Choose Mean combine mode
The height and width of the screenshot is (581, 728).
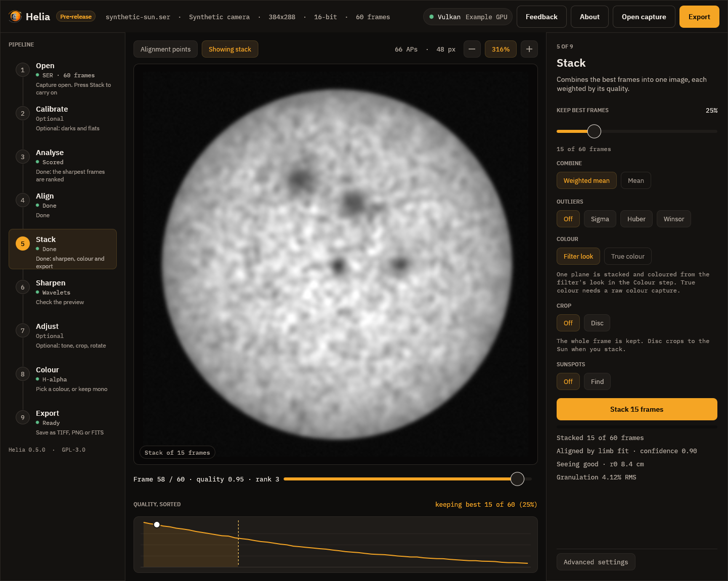tap(635, 180)
